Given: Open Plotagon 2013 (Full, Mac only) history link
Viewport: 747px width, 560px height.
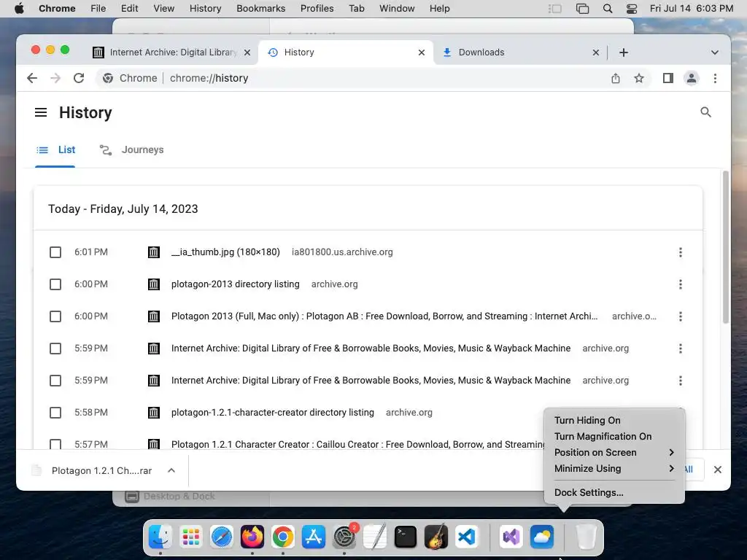Looking at the screenshot, I should pos(384,316).
